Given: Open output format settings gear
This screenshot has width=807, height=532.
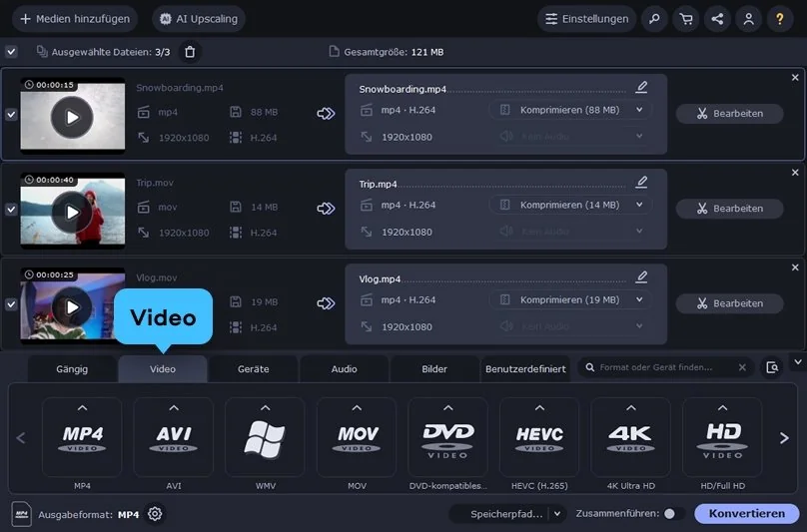Looking at the screenshot, I should [x=155, y=513].
